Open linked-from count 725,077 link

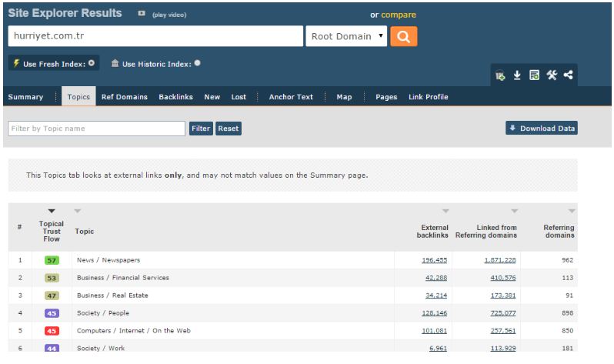point(503,313)
